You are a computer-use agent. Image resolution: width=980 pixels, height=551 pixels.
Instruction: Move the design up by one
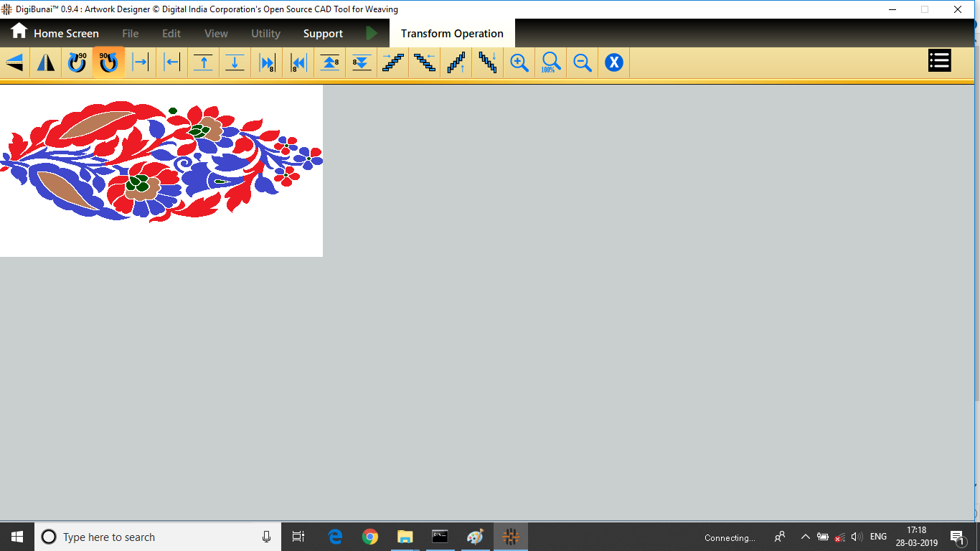click(x=204, y=62)
